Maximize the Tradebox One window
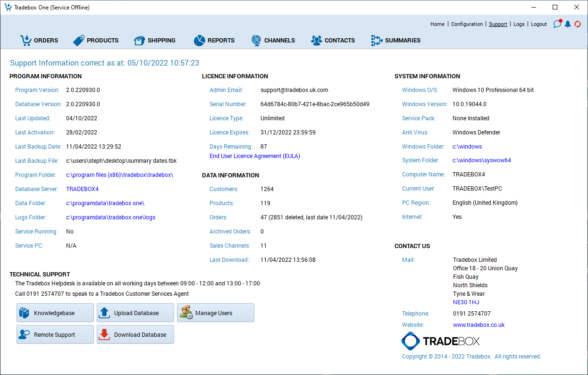The width and height of the screenshot is (588, 375). pos(555,7)
